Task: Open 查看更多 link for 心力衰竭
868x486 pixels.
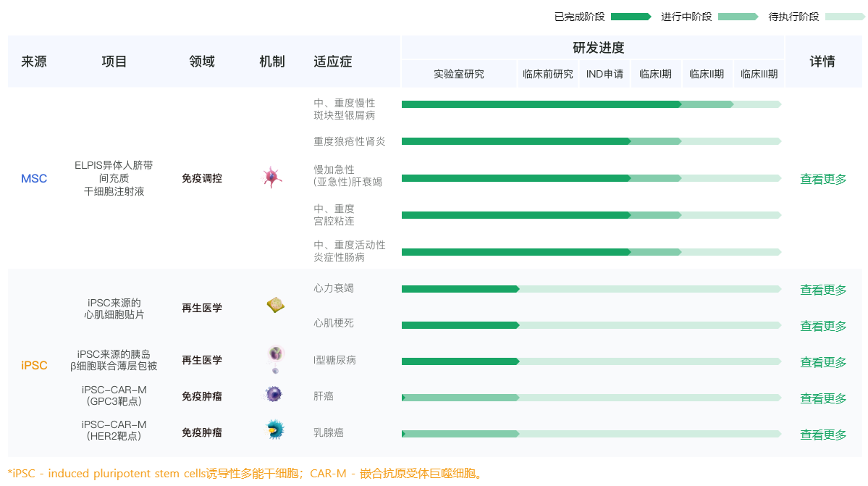Action: [x=823, y=290]
